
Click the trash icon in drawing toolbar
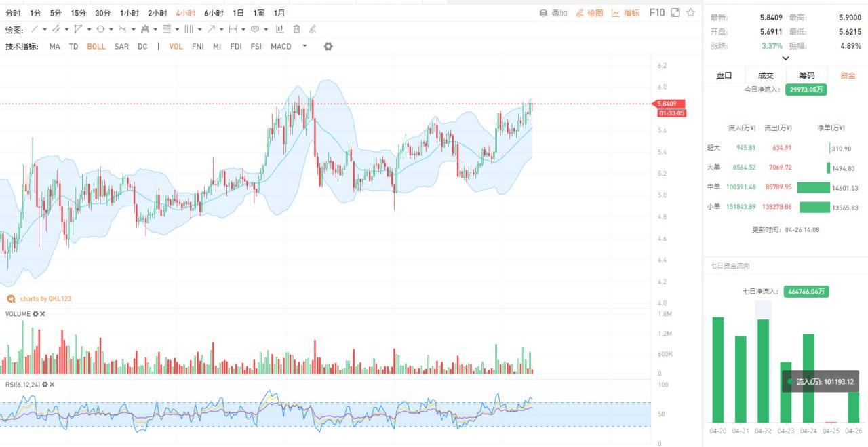[296, 29]
